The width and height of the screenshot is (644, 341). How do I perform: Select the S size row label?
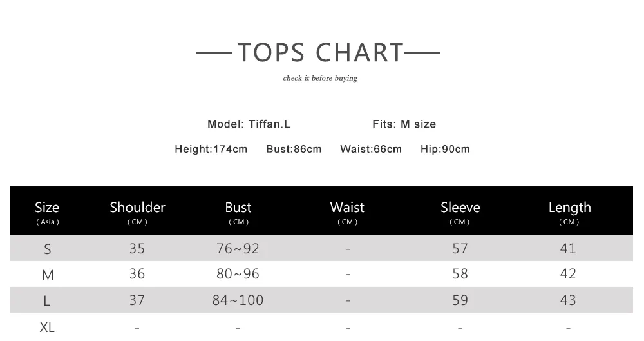(x=47, y=249)
